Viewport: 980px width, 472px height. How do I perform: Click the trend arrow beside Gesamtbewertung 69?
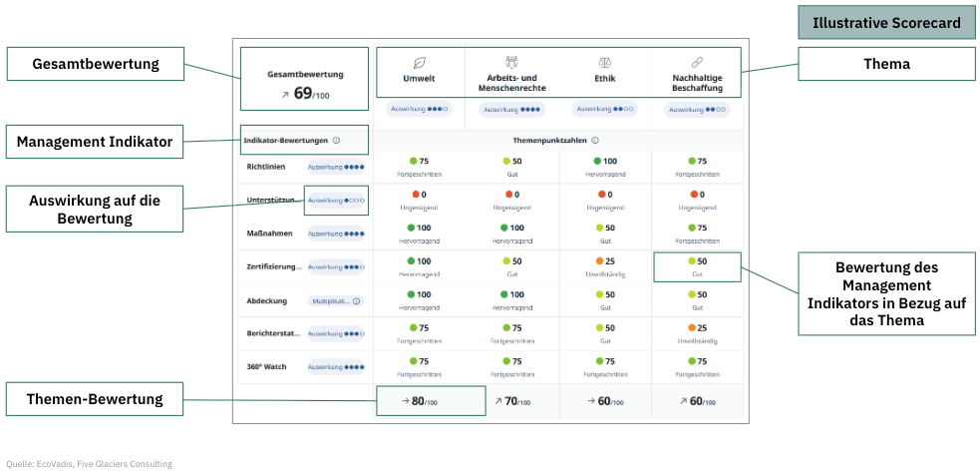pyautogui.click(x=286, y=93)
